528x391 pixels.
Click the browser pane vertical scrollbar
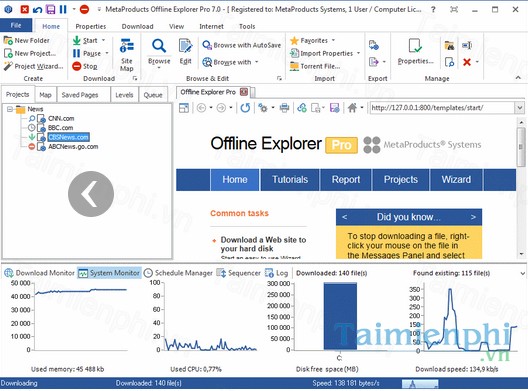tap(521, 188)
